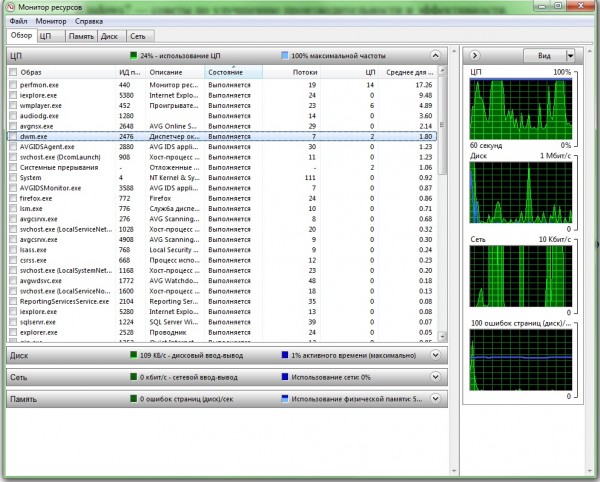The width and height of the screenshot is (600, 482).
Task: Click the blue maximum frequency indicator square
Action: coord(284,56)
